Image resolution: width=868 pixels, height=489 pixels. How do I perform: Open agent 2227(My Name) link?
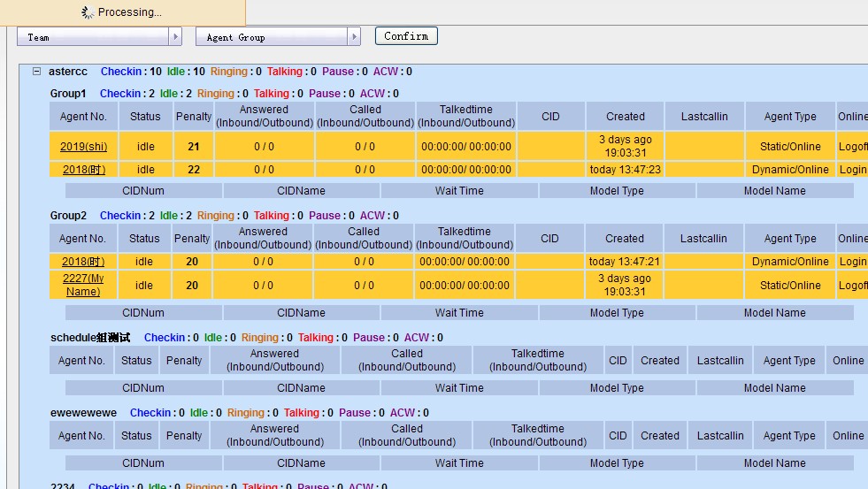click(82, 285)
